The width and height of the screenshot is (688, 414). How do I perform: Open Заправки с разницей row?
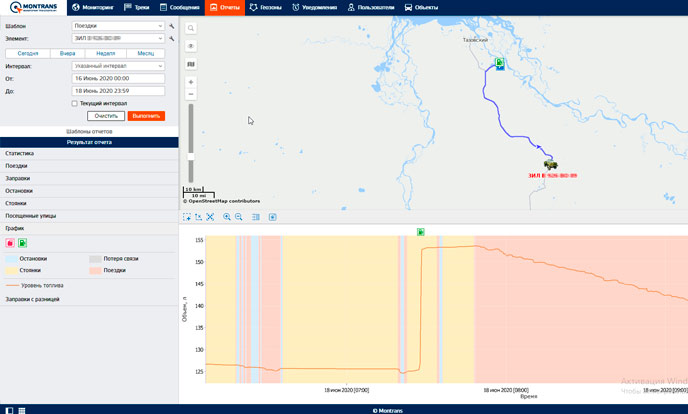click(89, 299)
